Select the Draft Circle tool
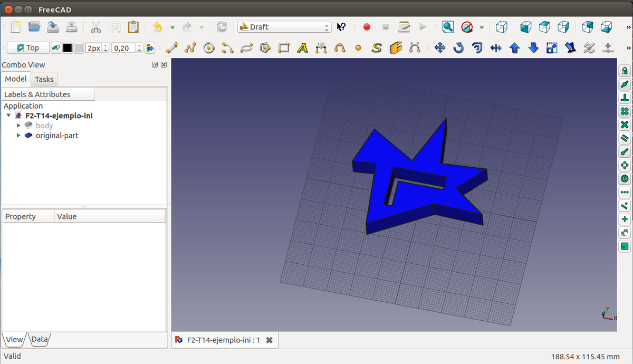633x364 pixels. click(x=209, y=48)
